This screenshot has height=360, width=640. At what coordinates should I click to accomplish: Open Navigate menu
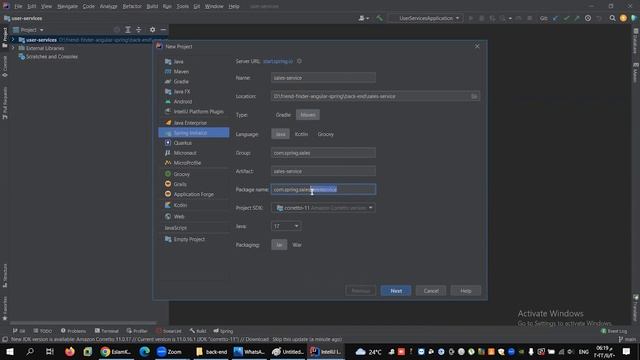click(x=67, y=6)
